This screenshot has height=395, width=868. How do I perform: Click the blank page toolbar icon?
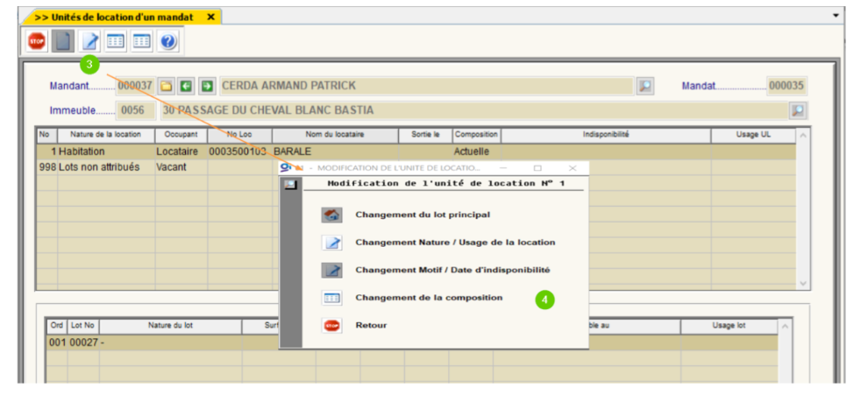(62, 40)
